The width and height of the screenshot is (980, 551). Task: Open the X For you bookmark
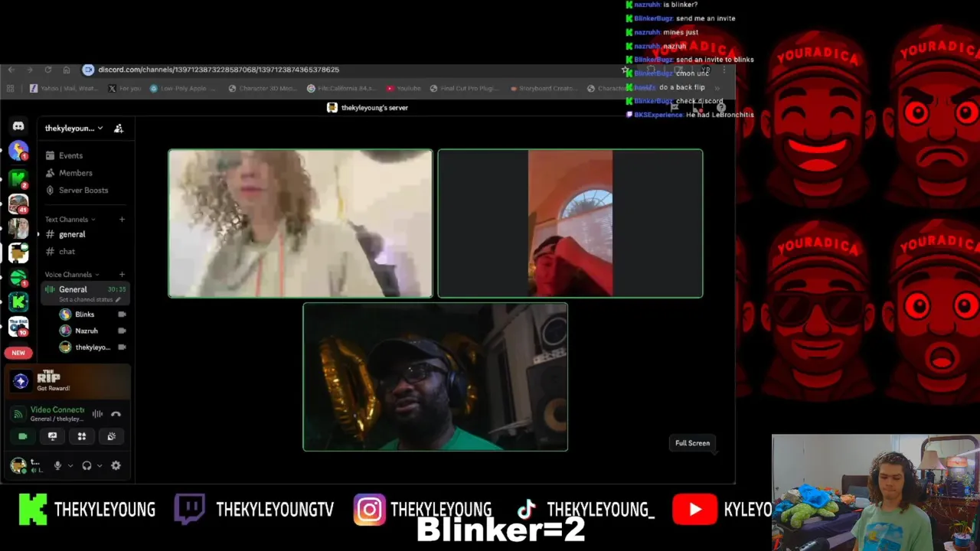pos(124,89)
